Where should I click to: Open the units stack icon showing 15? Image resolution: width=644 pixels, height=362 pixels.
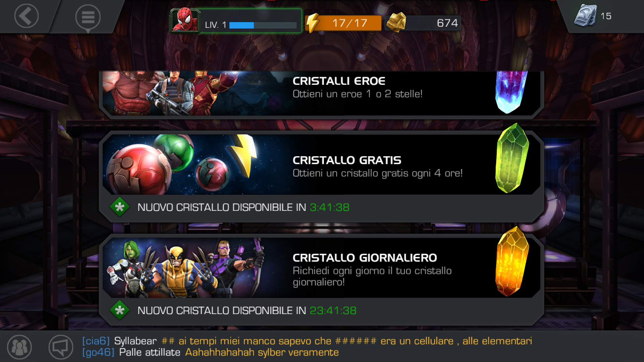[x=586, y=15]
